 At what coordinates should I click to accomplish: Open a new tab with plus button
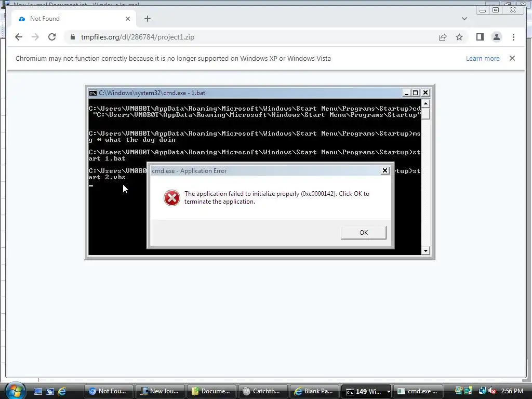[x=147, y=19]
